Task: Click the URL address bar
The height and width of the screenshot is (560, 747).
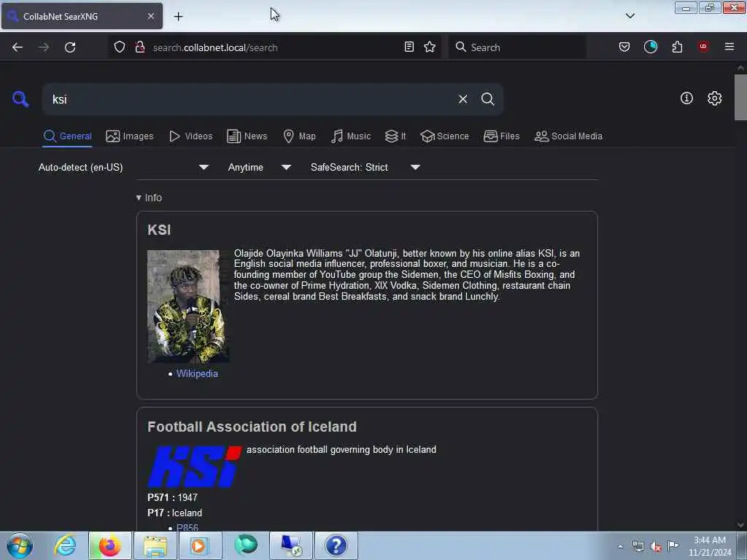Action: click(274, 47)
